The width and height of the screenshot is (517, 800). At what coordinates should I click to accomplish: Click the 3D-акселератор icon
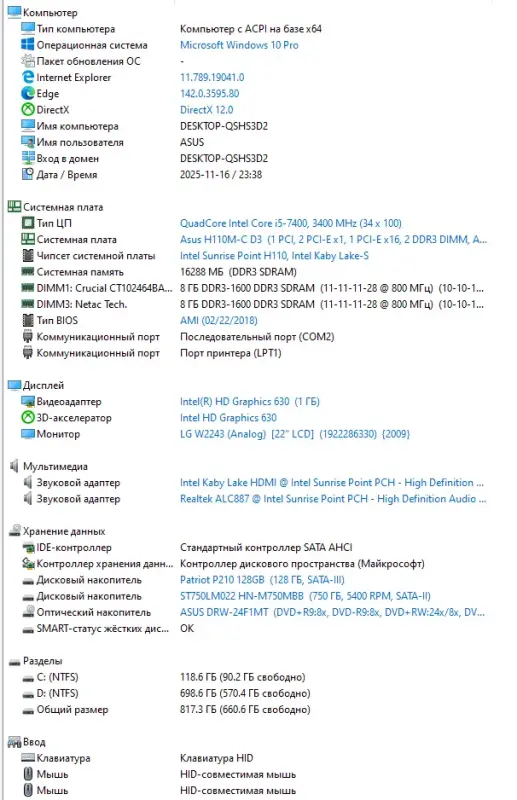pos(28,417)
